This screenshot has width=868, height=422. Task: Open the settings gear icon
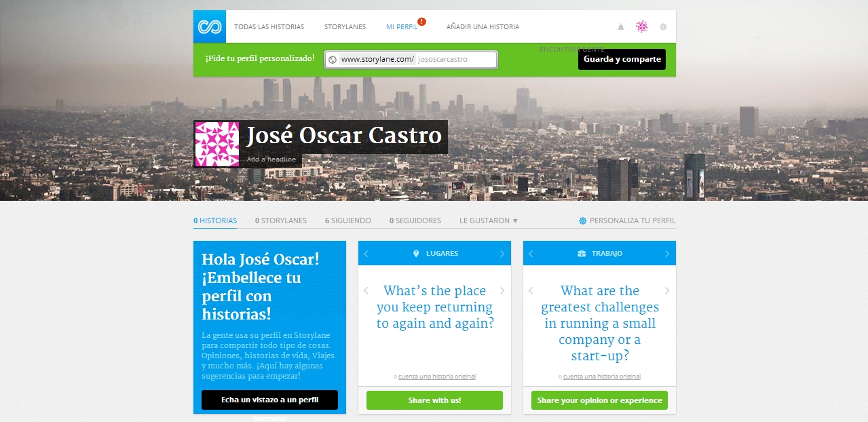pyautogui.click(x=663, y=27)
